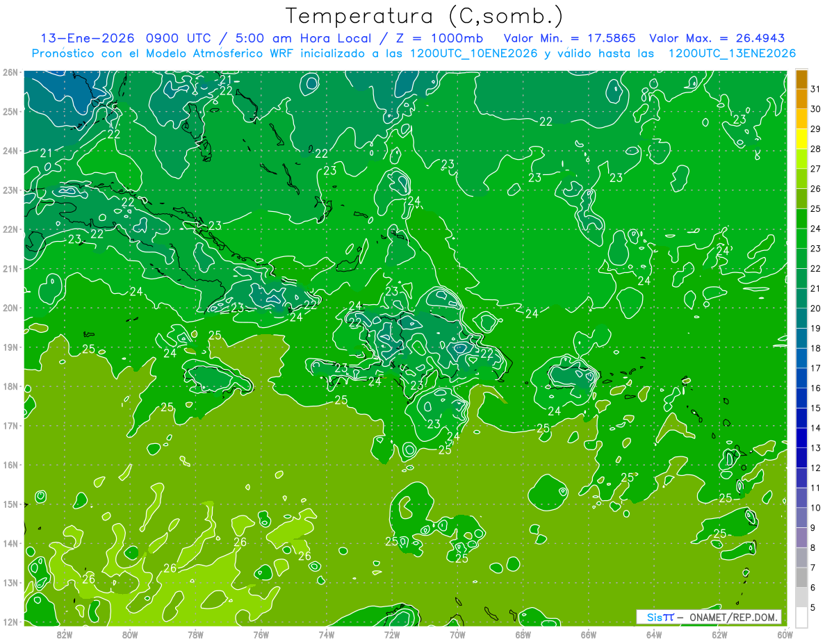Click the "ONAMET/REP.DOM." credit label
This screenshot has width=834, height=644.
coord(733,617)
